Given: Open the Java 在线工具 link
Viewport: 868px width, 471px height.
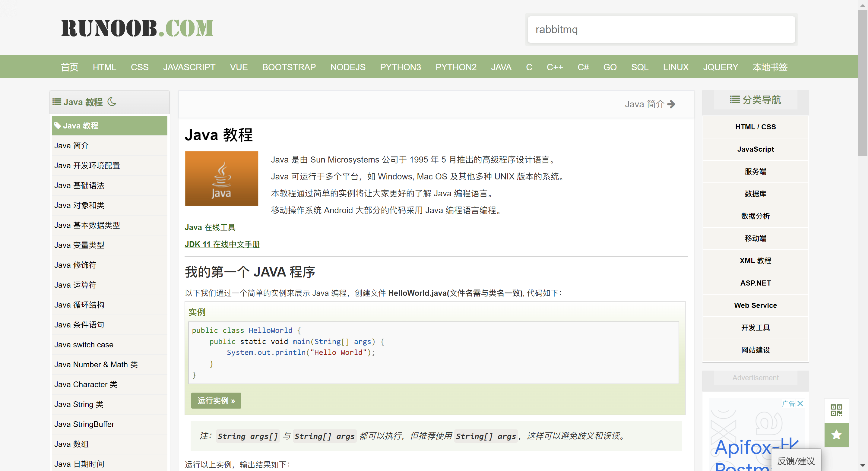Looking at the screenshot, I should [x=210, y=227].
